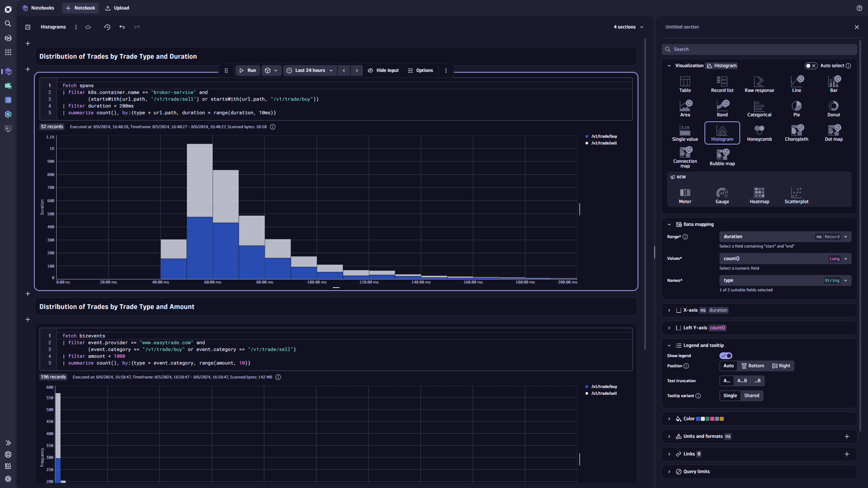The width and height of the screenshot is (868, 488).
Task: Toggle the Auto select switch
Action: click(x=811, y=66)
